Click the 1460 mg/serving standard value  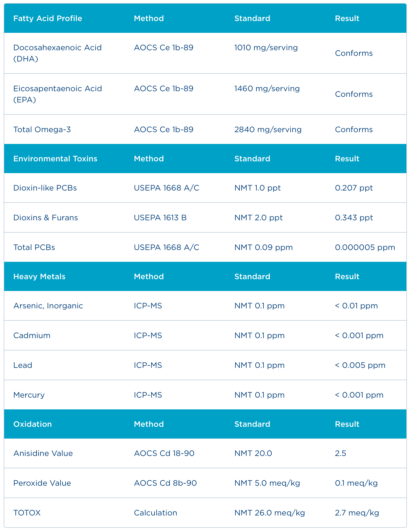[x=267, y=89]
